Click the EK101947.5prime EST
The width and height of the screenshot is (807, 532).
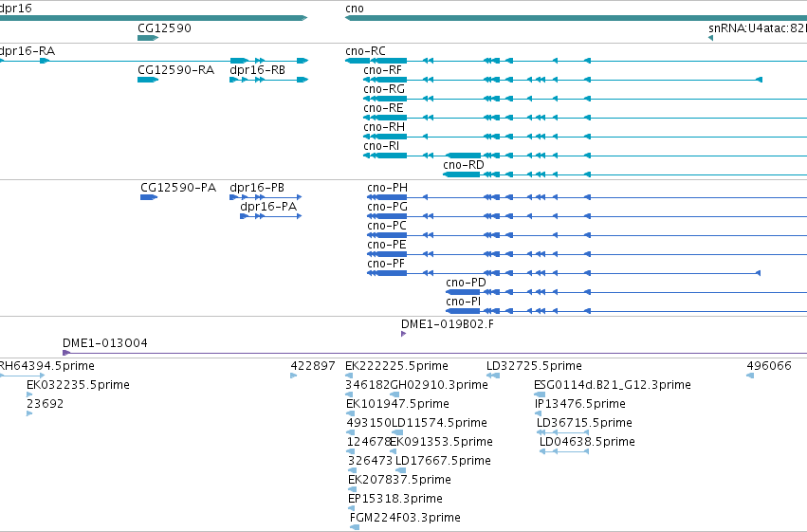350,413
